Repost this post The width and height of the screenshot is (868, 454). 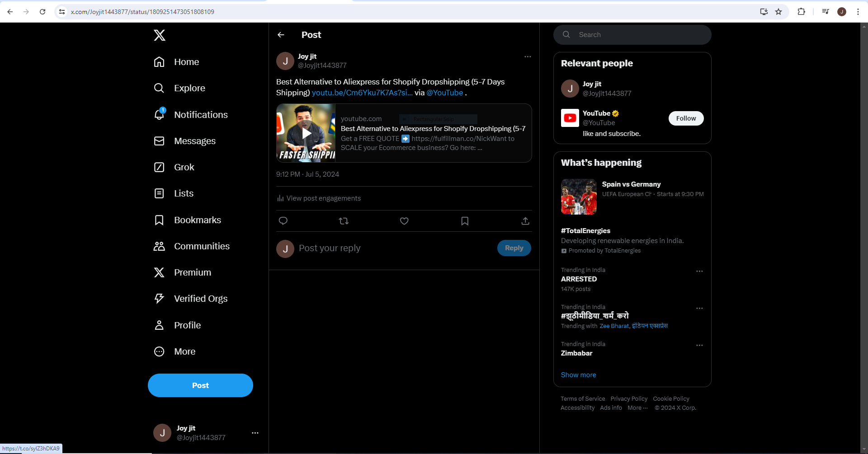[344, 221]
